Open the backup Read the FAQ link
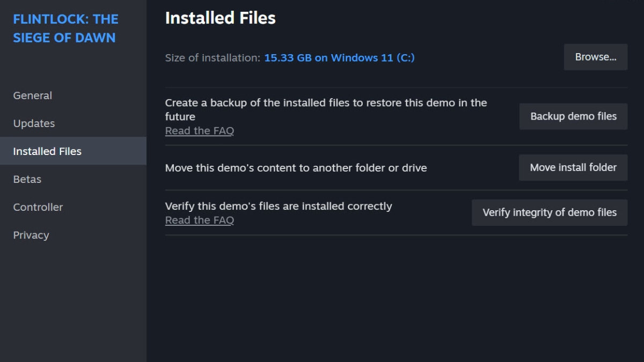644x362 pixels. pos(199,130)
